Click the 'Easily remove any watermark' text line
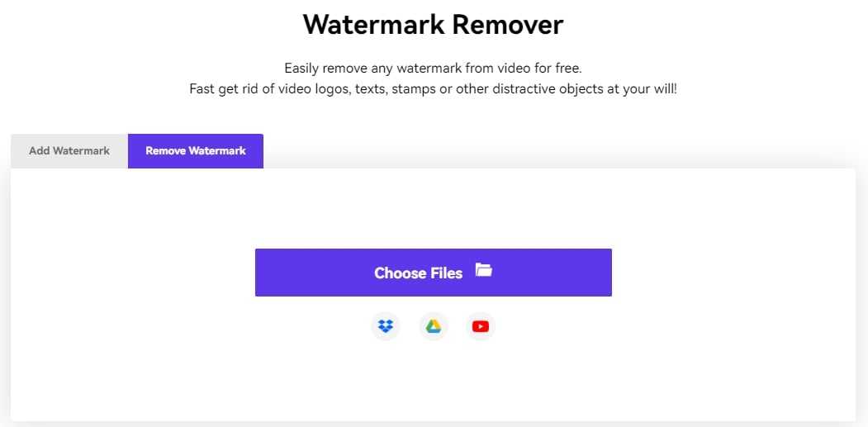This screenshot has width=868, height=427. point(433,69)
